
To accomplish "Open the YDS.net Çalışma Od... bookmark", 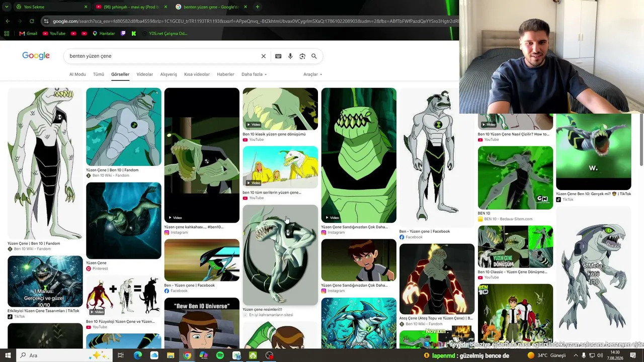I will pyautogui.click(x=165, y=34).
